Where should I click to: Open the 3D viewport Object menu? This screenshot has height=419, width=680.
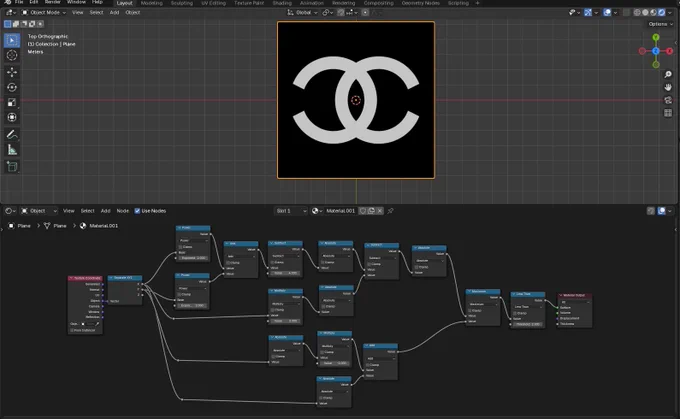pyautogui.click(x=133, y=13)
